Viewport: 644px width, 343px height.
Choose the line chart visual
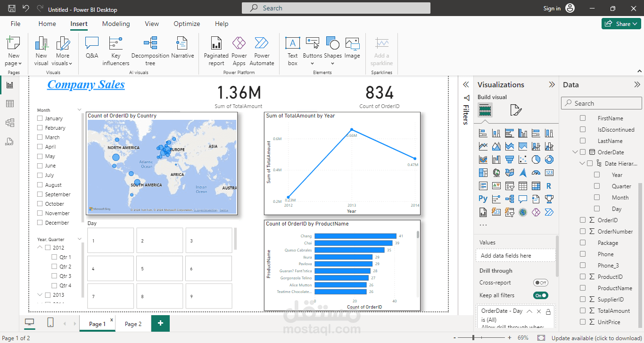483,146
